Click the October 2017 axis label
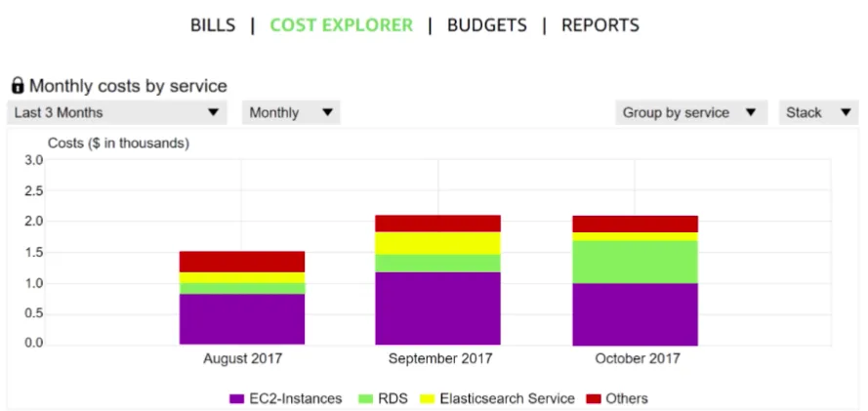The image size is (868, 411). pyautogui.click(x=638, y=358)
